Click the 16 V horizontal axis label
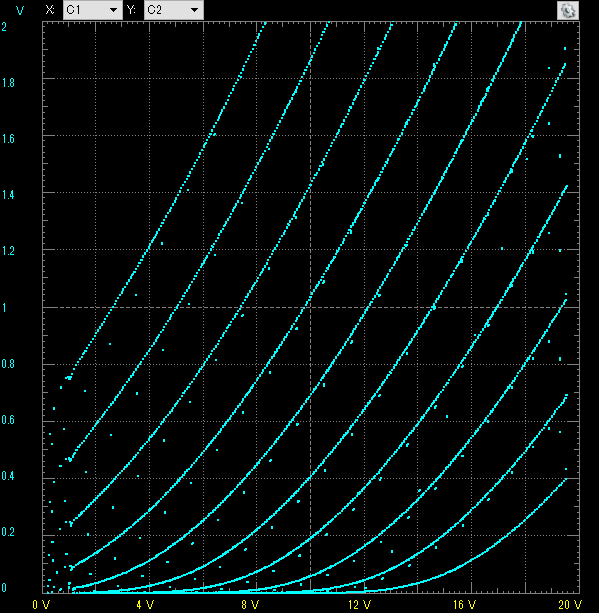 point(464,605)
